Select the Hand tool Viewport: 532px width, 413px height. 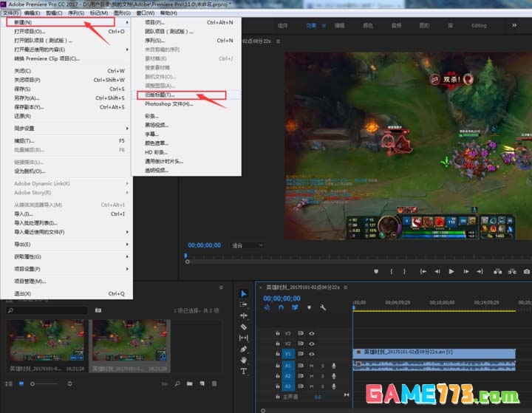click(243, 360)
